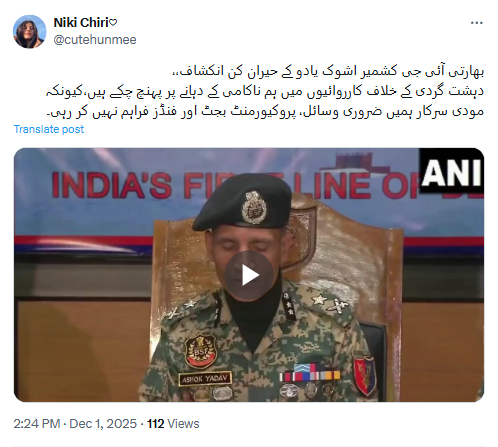This screenshot has height=447, width=498.
Task: Open Niki Chiri's profile avatar
Action: tap(29, 31)
